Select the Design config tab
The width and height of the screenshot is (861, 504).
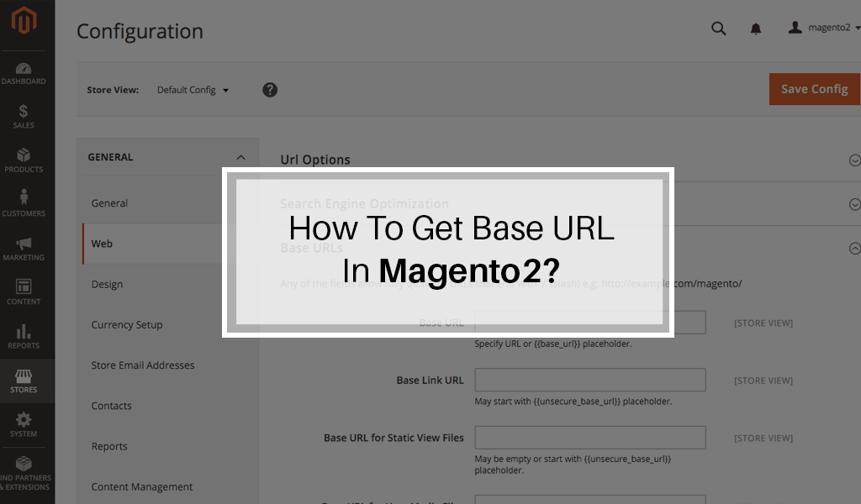pos(107,284)
